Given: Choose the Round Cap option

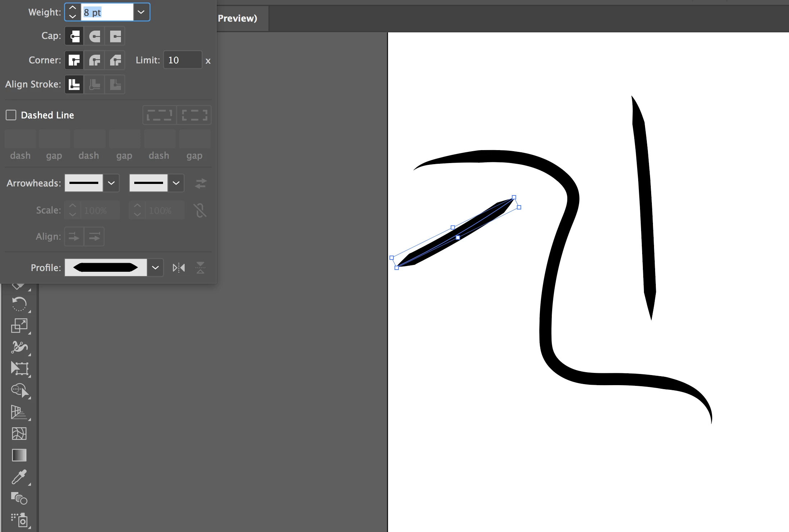Looking at the screenshot, I should coord(95,36).
